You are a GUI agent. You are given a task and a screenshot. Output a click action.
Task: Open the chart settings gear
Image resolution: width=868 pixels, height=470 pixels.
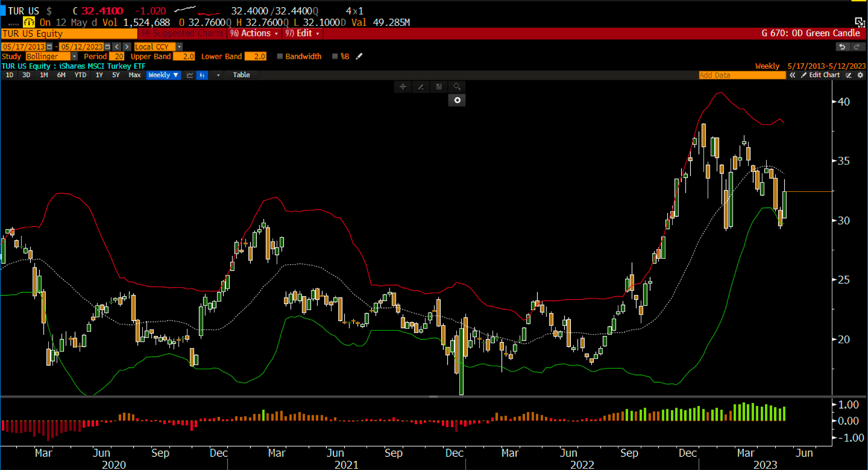pos(860,75)
